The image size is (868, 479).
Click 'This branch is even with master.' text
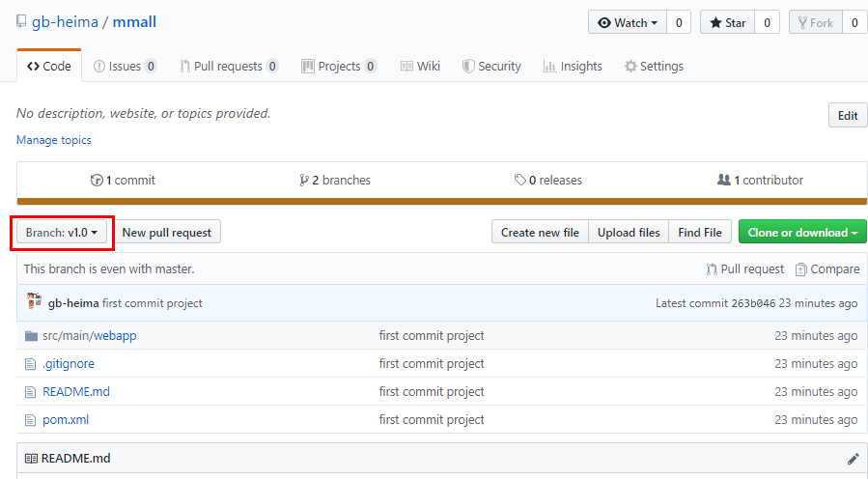point(109,269)
